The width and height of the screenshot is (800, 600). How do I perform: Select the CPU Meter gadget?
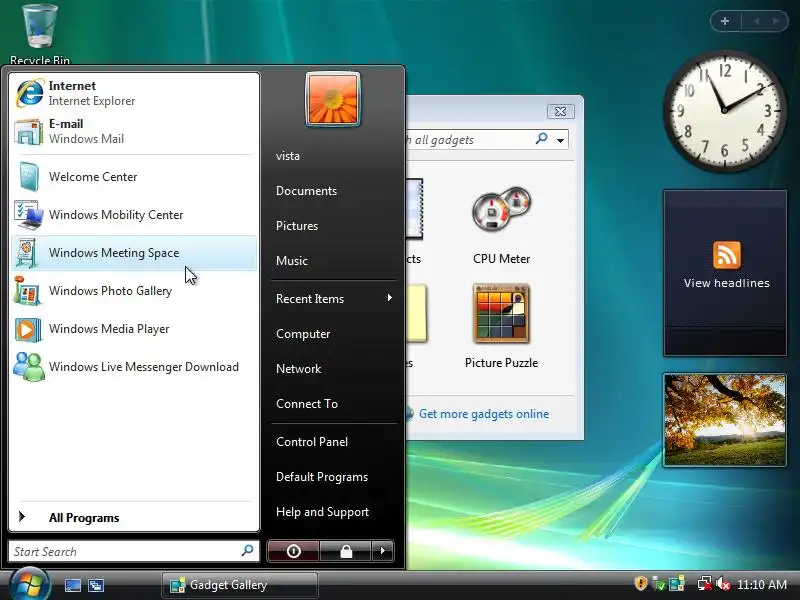pos(502,226)
